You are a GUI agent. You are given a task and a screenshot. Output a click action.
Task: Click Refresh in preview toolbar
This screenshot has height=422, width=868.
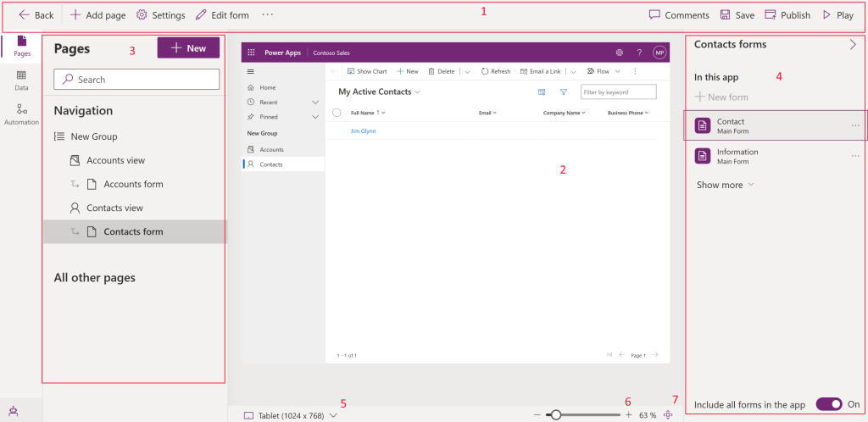(495, 71)
